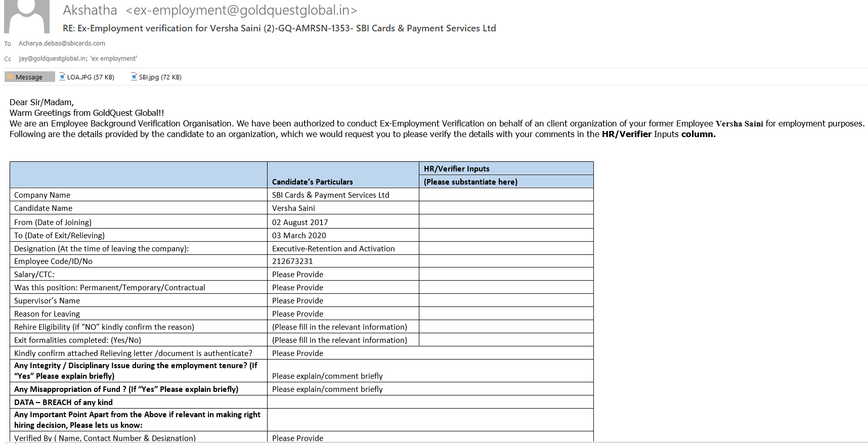Click Cc recipient 'ex employment'
The width and height of the screenshot is (868, 444).
point(113,59)
